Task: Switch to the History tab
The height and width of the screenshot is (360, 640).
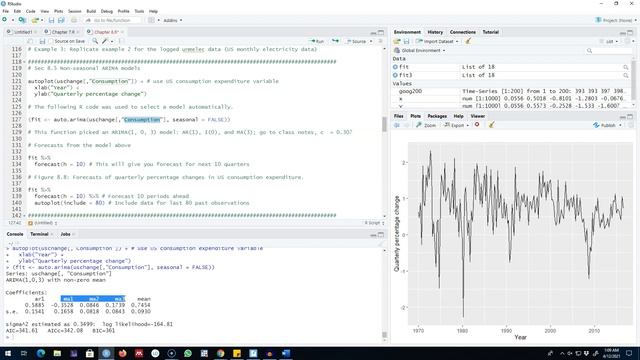Action: coord(435,32)
